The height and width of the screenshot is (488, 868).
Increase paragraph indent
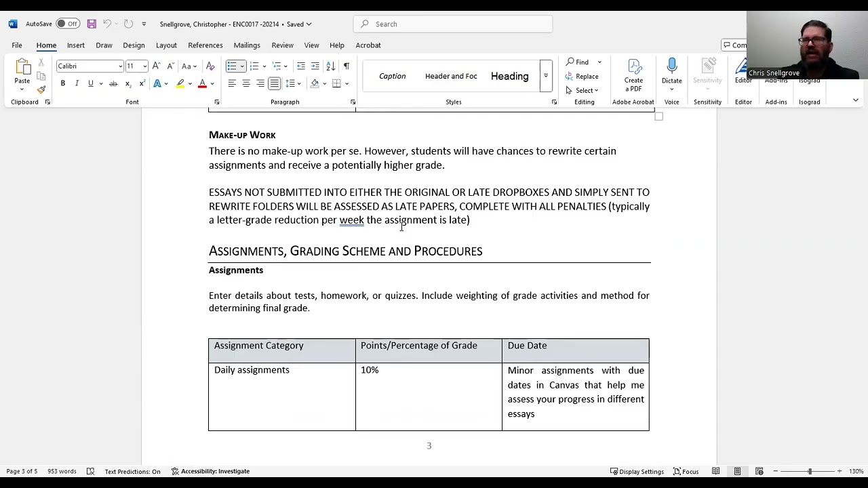(315, 66)
